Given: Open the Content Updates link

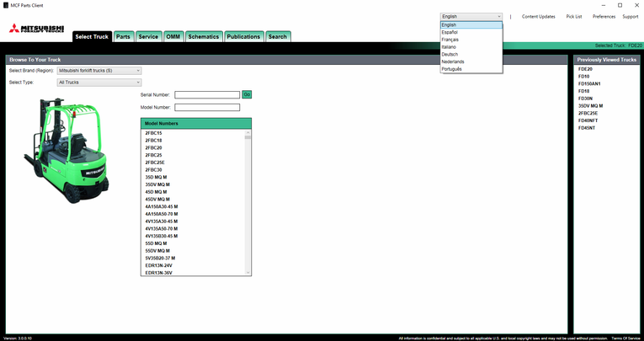Looking at the screenshot, I should (x=538, y=16).
